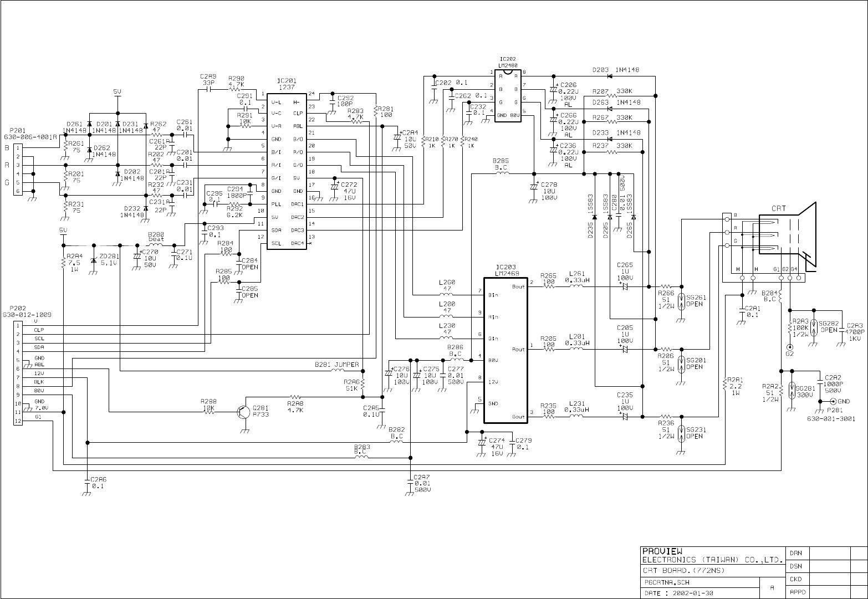Screen dimensions: 868x599
Task: Click the "D203" diode label
Action: [600, 70]
